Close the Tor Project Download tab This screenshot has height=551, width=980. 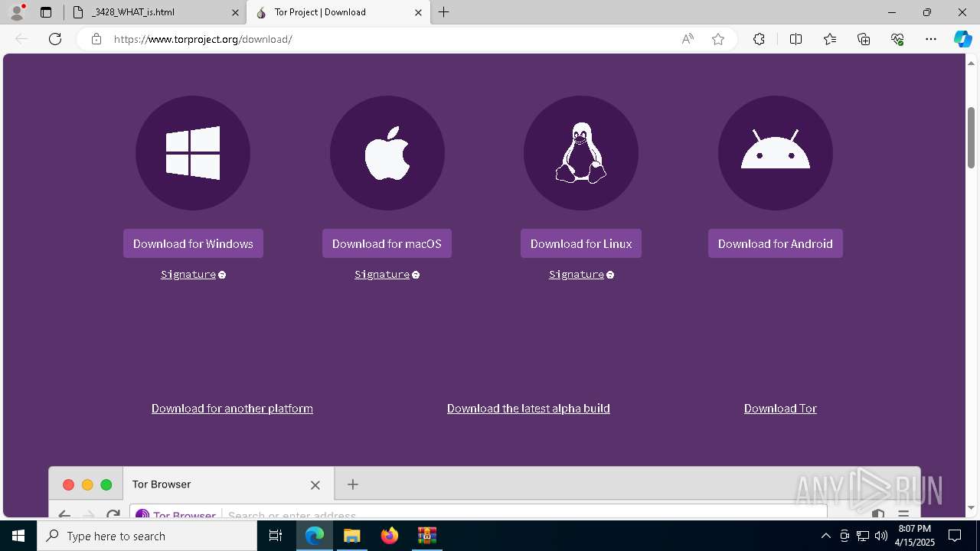point(418,12)
